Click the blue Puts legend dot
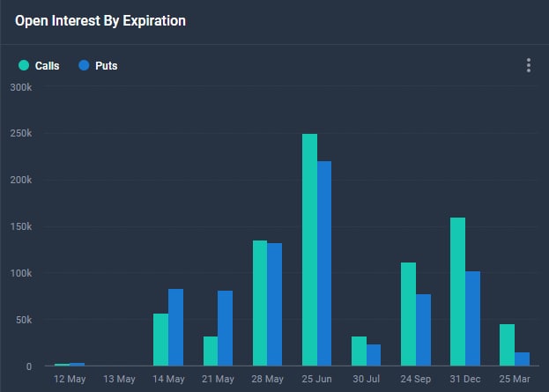Viewport: 549px width, 392px height. (x=84, y=66)
